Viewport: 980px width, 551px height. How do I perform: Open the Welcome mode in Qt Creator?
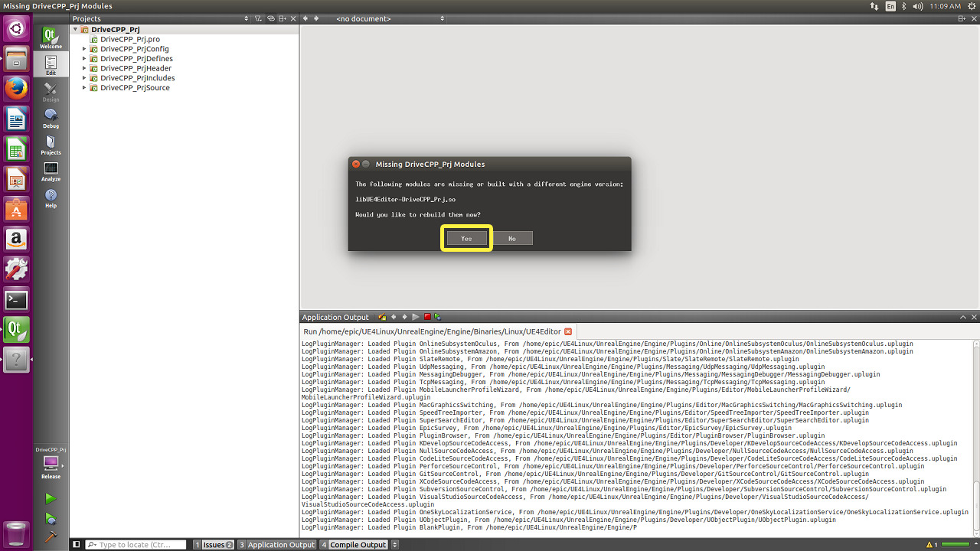[x=51, y=37]
